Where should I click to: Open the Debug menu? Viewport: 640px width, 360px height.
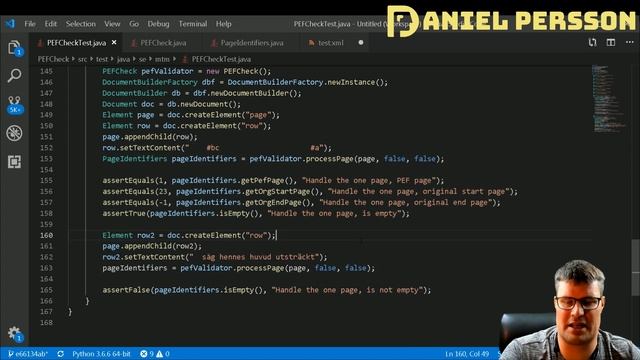click(x=158, y=24)
